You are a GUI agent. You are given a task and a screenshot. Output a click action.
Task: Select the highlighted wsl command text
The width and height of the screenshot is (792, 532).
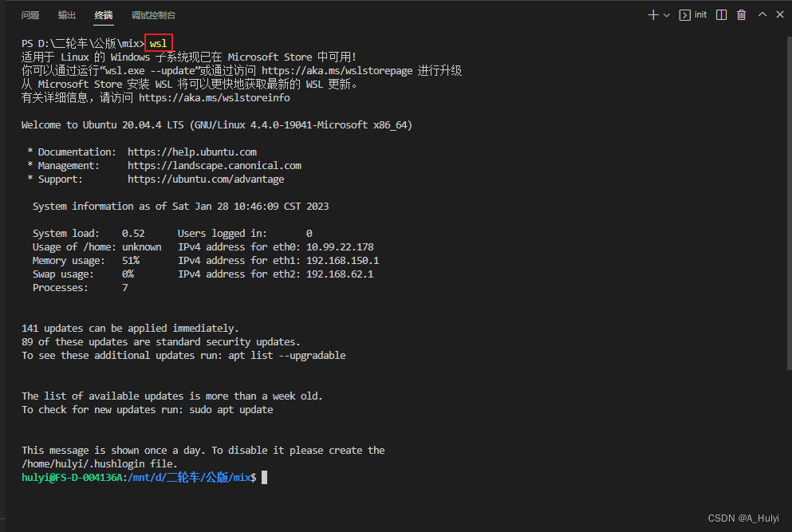(x=157, y=42)
